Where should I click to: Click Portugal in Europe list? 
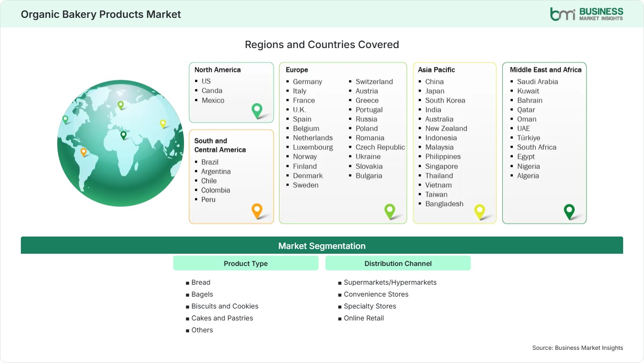point(369,110)
